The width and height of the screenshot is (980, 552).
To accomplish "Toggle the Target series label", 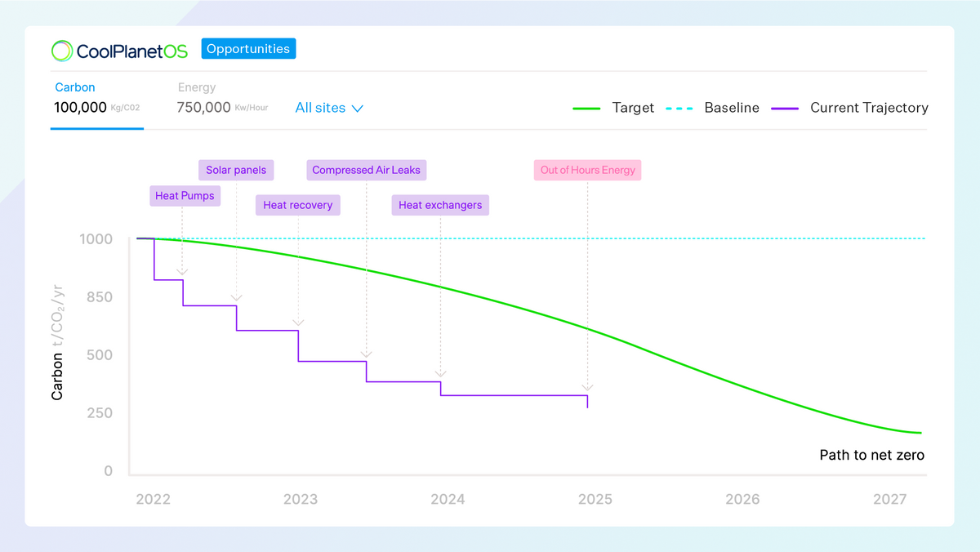I will point(633,108).
